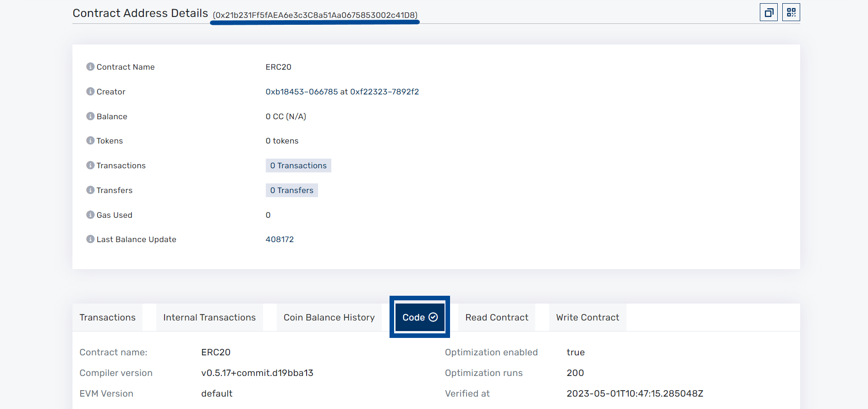Click info icon beside Creator

[x=90, y=92]
